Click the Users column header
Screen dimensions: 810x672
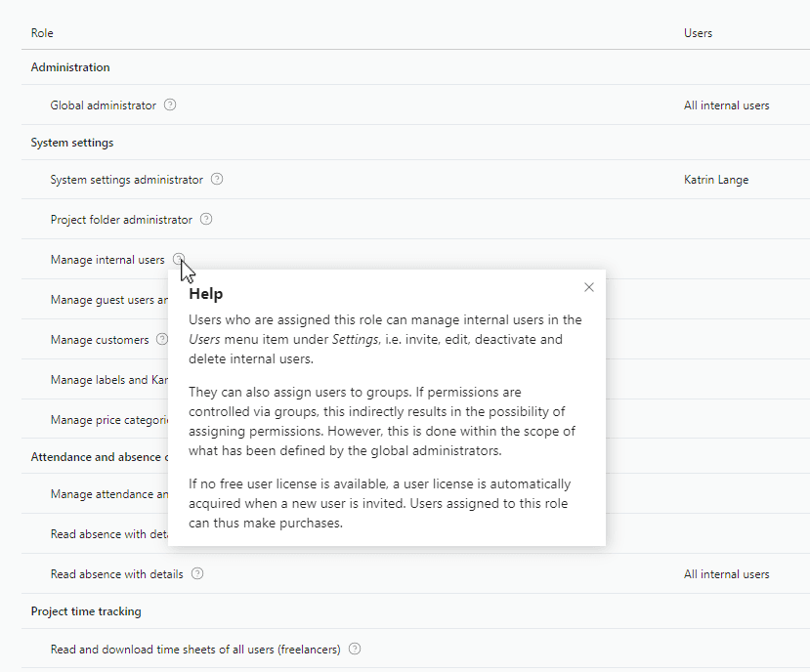click(698, 33)
